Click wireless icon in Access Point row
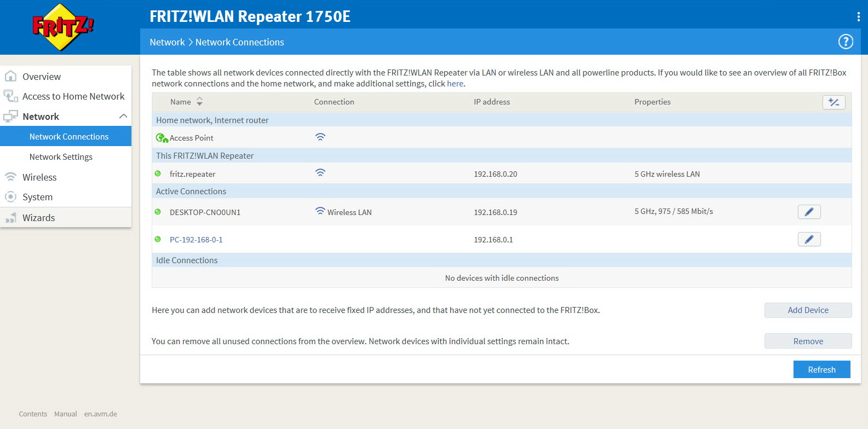 pyautogui.click(x=320, y=137)
